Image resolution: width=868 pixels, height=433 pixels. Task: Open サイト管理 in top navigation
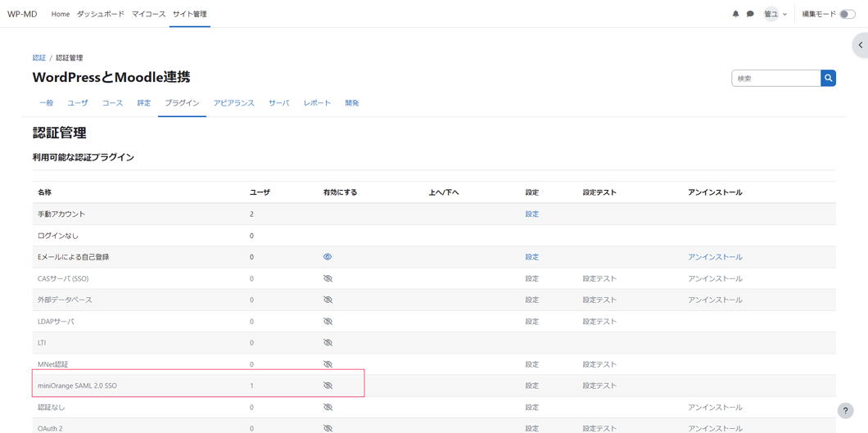click(190, 15)
